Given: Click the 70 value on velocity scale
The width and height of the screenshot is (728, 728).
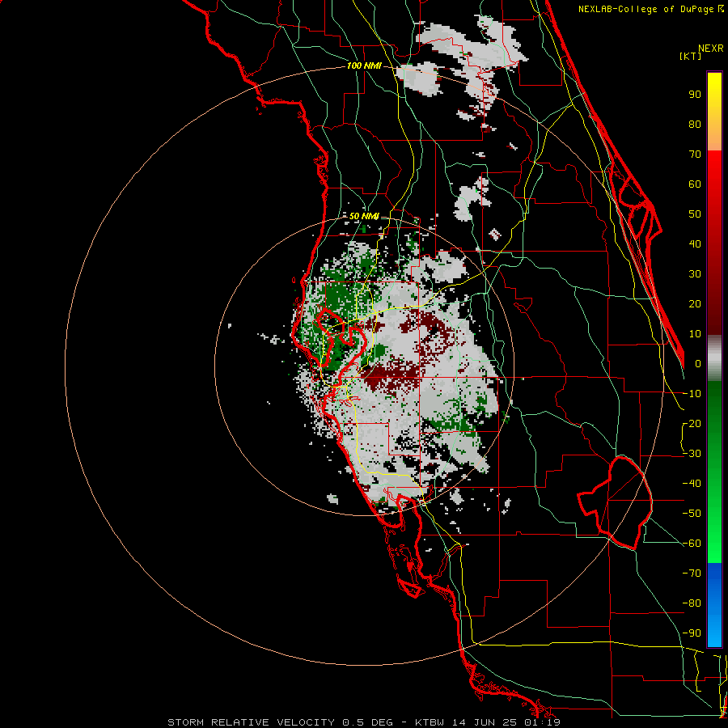Looking at the screenshot, I should click(x=695, y=154).
